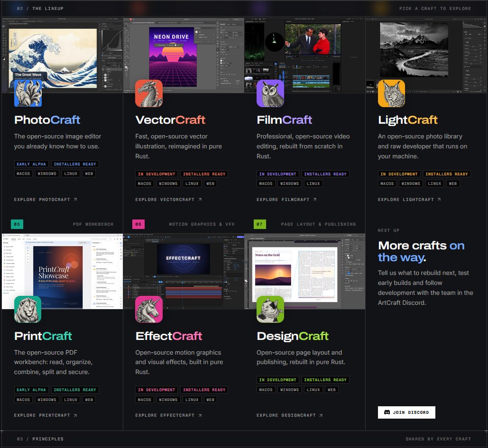Click arrow icon beside Explore VectorCraft

[x=200, y=200]
